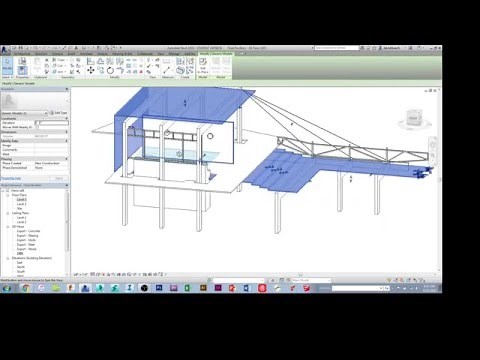Viewport: 480px width, 360px height.
Task: Open Chrome from the taskbar
Action: (25, 288)
